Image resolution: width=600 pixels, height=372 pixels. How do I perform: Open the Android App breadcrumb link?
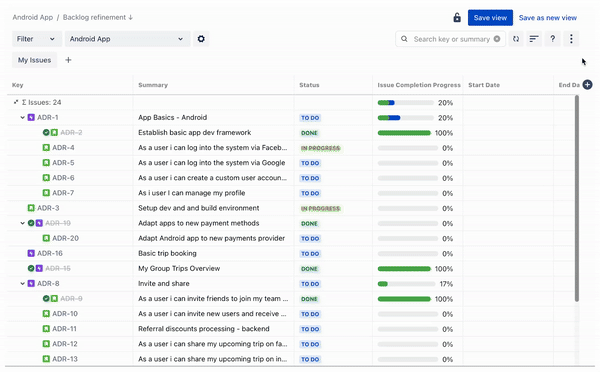(x=33, y=17)
